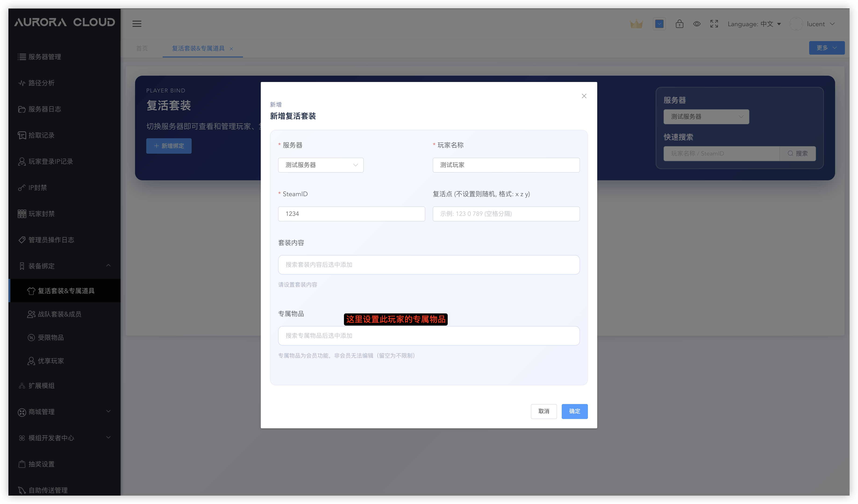Click the 专属物品 search field
Image resolution: width=858 pixels, height=504 pixels.
429,336
